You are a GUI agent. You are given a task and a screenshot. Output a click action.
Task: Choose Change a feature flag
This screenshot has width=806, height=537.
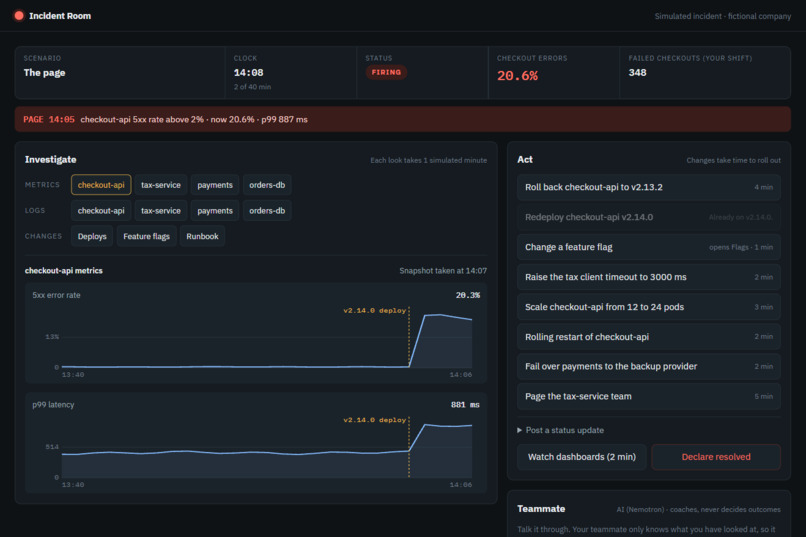click(x=649, y=247)
